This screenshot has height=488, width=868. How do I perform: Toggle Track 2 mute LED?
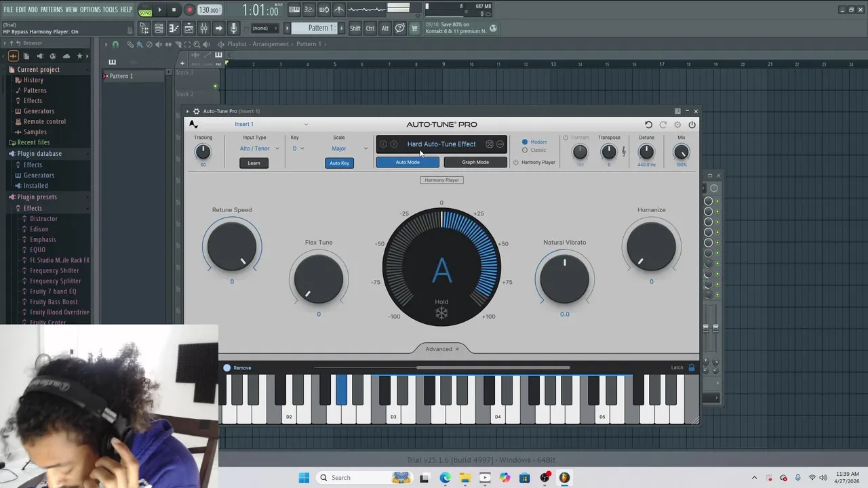tap(216, 86)
